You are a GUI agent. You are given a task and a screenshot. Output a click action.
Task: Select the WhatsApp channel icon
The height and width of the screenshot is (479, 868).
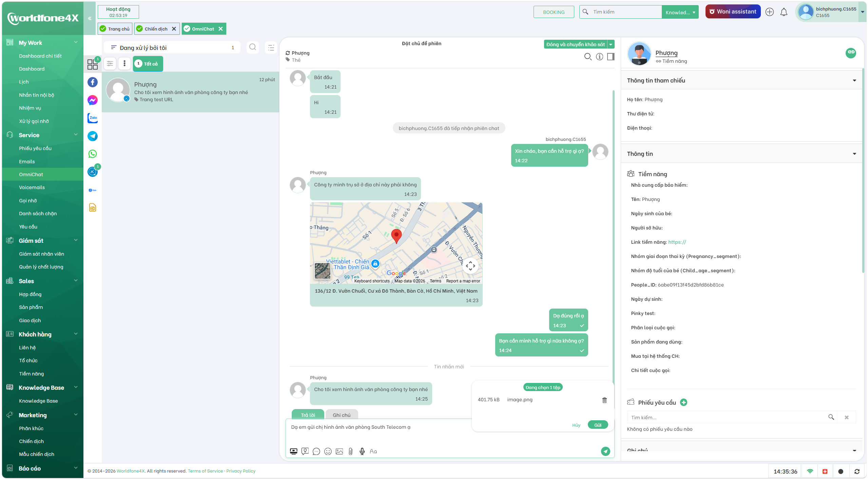pyautogui.click(x=93, y=154)
